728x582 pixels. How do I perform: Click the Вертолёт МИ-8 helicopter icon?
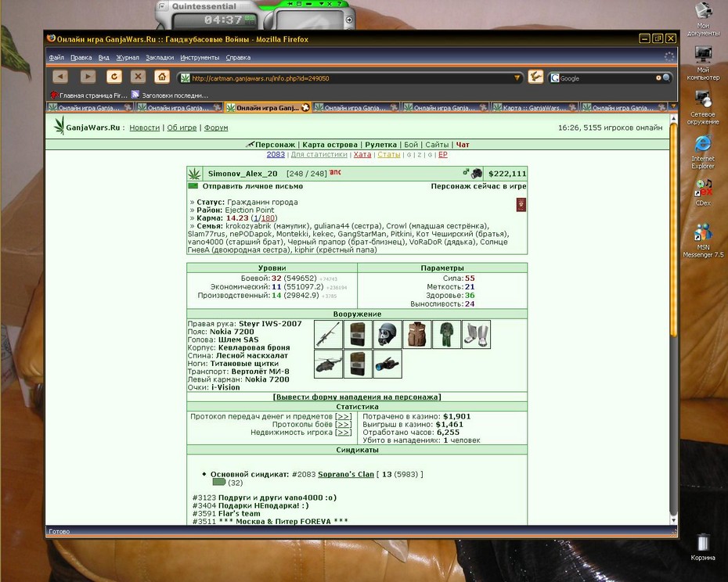[x=329, y=364]
